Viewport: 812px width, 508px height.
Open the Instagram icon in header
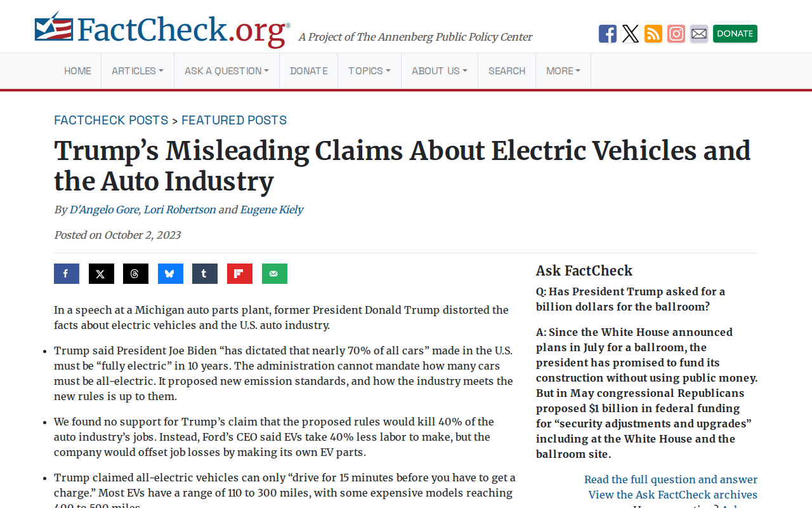(676, 34)
